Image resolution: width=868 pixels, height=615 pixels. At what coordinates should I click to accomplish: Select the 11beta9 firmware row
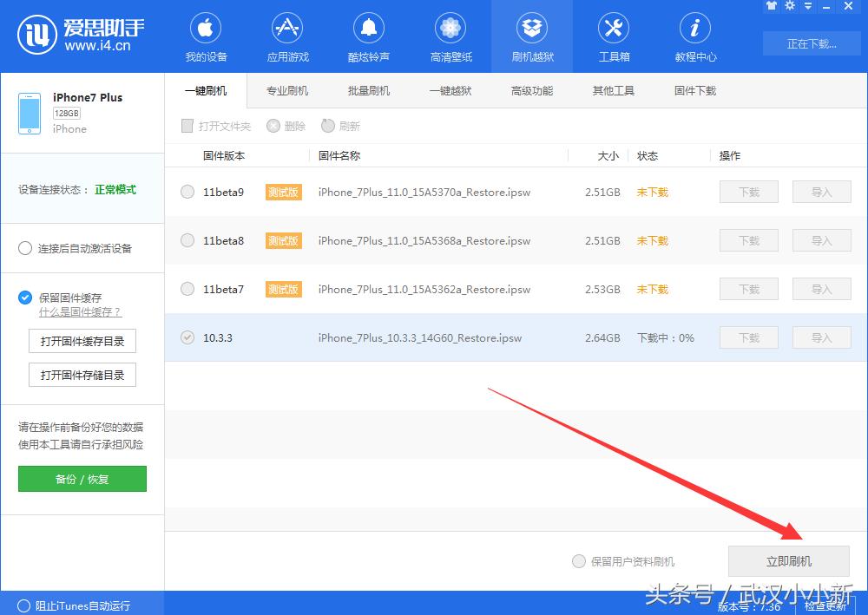tap(187, 192)
